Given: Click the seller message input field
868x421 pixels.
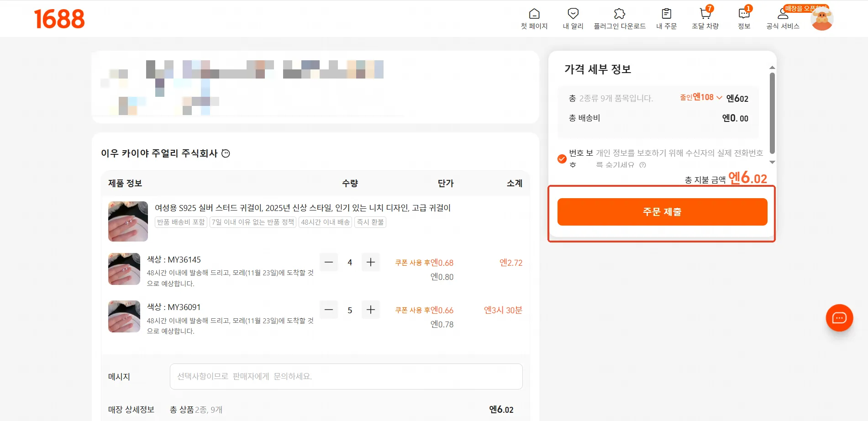Looking at the screenshot, I should [346, 376].
